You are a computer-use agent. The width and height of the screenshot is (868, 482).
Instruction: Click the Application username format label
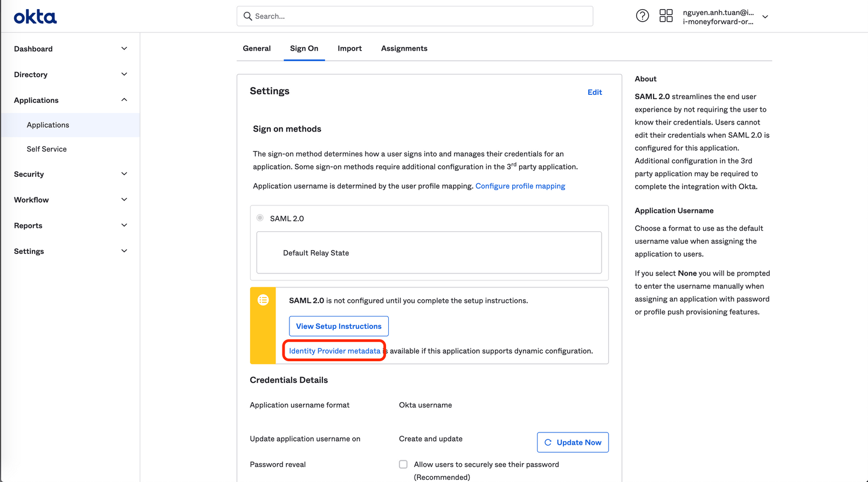300,405
